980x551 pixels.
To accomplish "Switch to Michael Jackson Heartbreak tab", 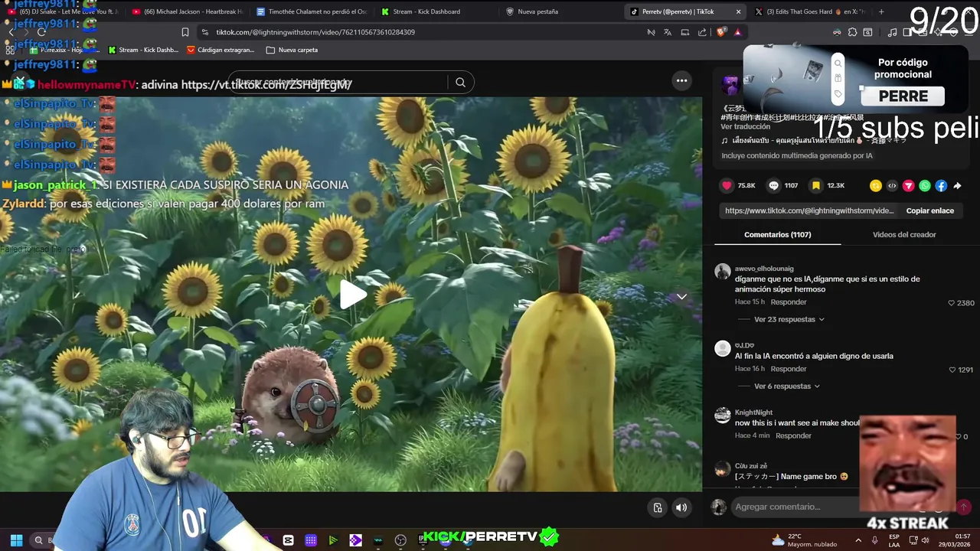I will click(x=187, y=11).
